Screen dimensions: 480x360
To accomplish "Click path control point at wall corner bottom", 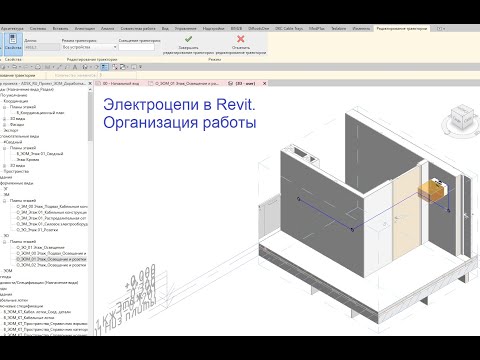I will 352,230.
